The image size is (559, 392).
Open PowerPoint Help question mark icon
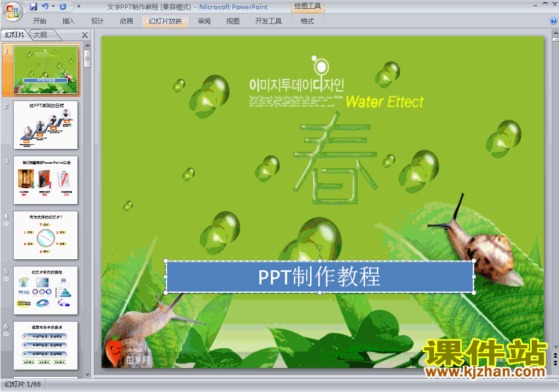tap(554, 21)
